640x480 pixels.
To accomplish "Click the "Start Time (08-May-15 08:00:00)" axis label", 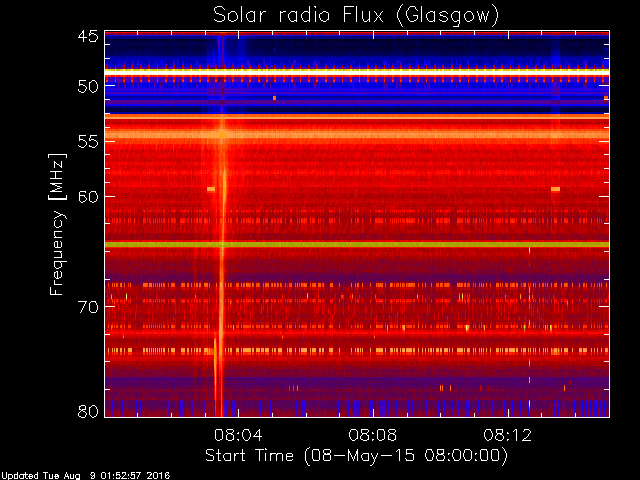I will [x=356, y=456].
